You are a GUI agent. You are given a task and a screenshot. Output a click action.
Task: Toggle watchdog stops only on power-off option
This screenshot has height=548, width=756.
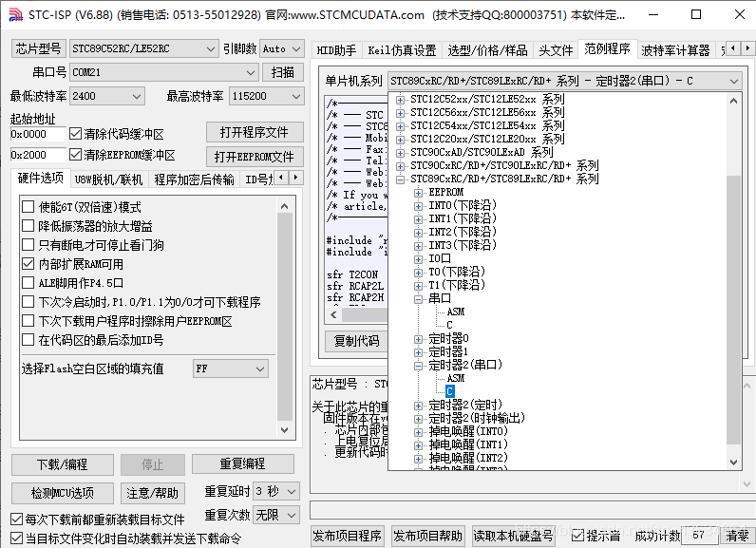(x=28, y=245)
